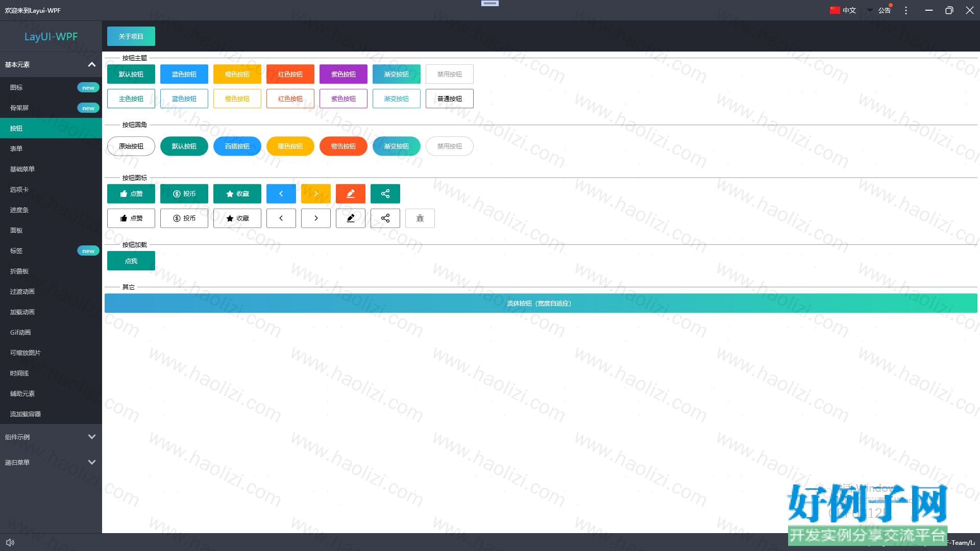980x551 pixels.
Task: Click the China flag language icon
Action: [x=835, y=10]
